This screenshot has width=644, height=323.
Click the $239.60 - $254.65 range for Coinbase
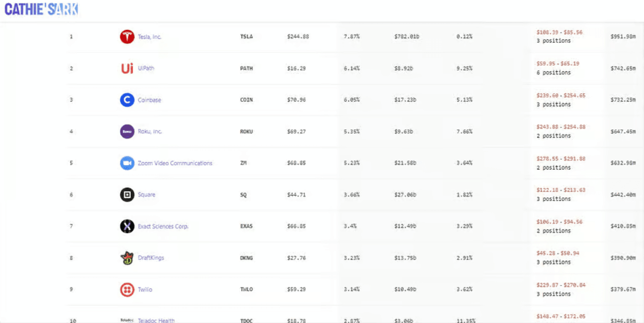pos(561,95)
